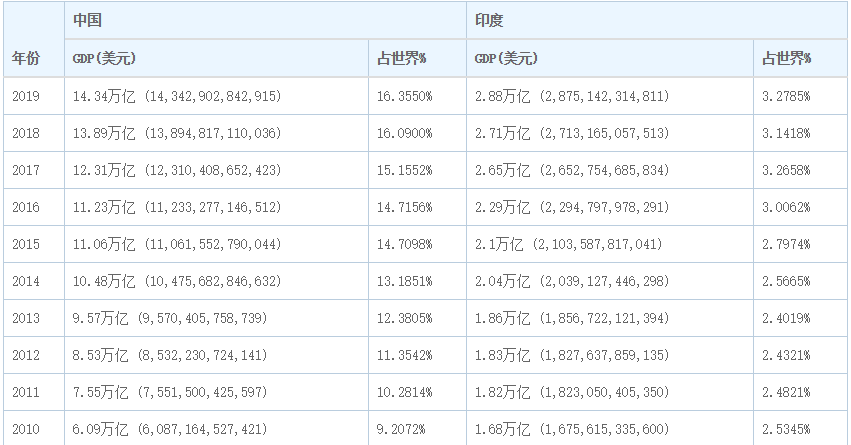This screenshot has height=445, width=851.
Task: Click the 10.2814% share cell
Action: (x=417, y=391)
